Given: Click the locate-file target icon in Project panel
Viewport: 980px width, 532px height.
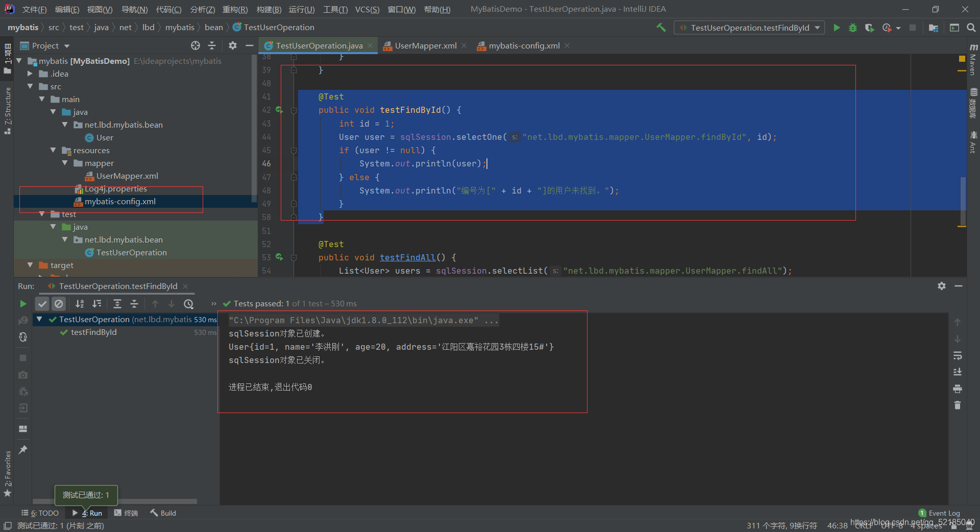Looking at the screenshot, I should point(195,45).
